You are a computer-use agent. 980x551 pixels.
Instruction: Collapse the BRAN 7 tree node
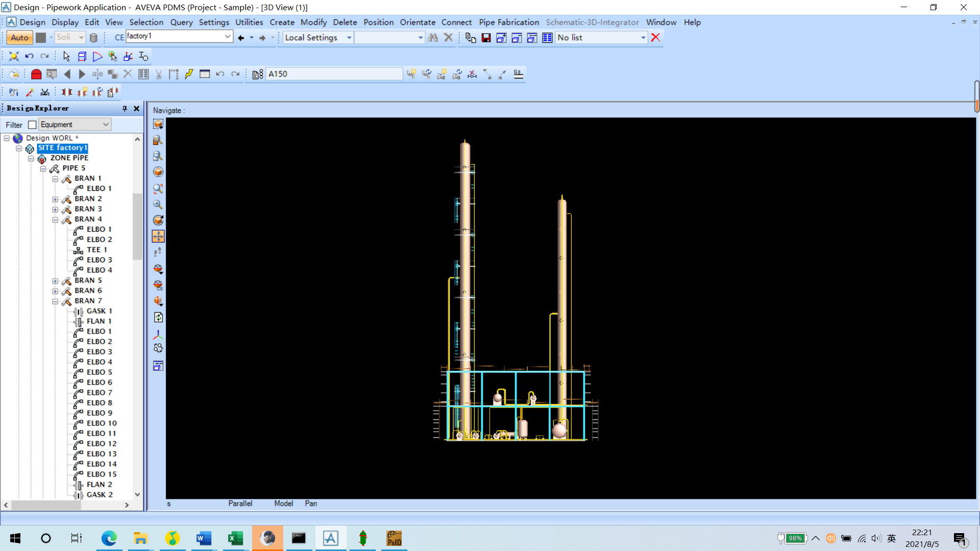pyautogui.click(x=55, y=302)
